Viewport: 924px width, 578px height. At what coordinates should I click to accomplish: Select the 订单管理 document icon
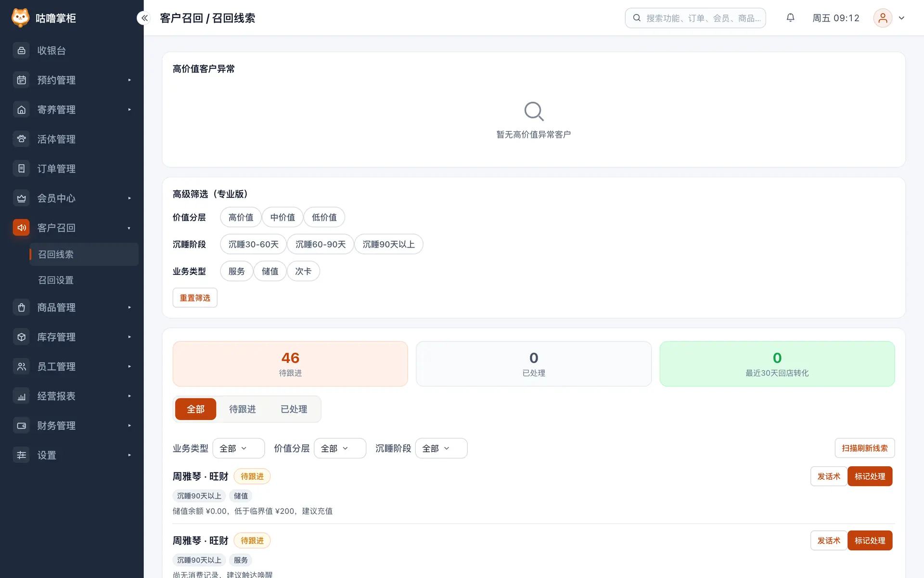[21, 169]
